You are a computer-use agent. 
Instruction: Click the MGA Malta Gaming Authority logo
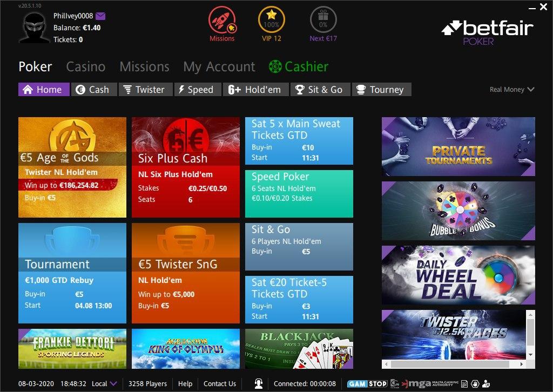coord(430,384)
